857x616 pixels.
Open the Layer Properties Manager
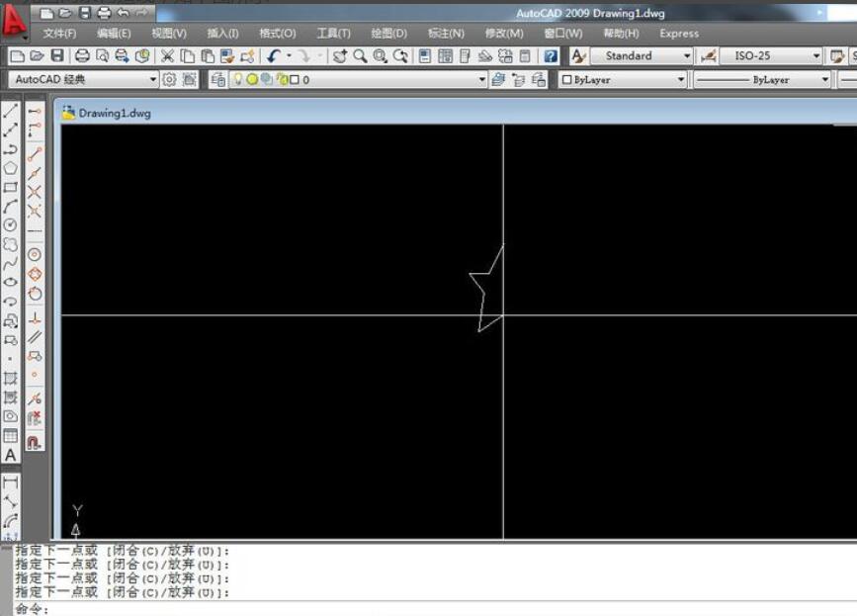coord(216,80)
